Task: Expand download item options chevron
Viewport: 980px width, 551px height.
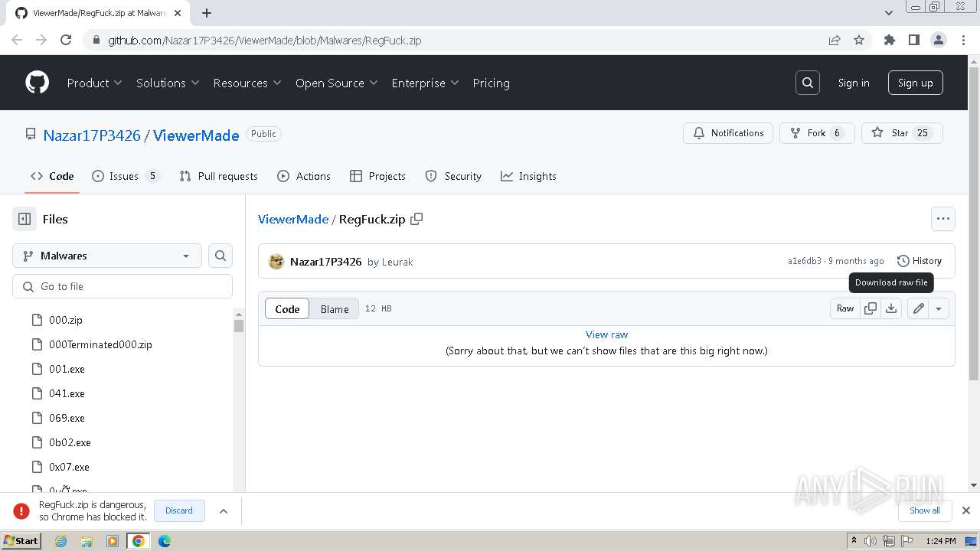Action: (x=224, y=510)
